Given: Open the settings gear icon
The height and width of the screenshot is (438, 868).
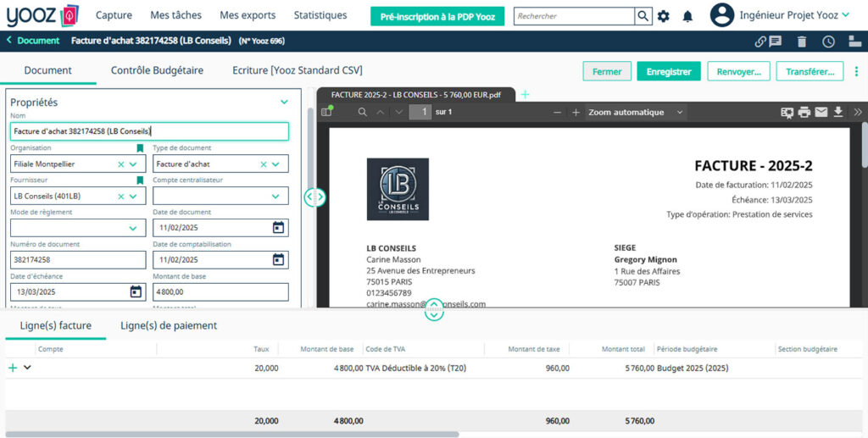Looking at the screenshot, I should [x=663, y=17].
